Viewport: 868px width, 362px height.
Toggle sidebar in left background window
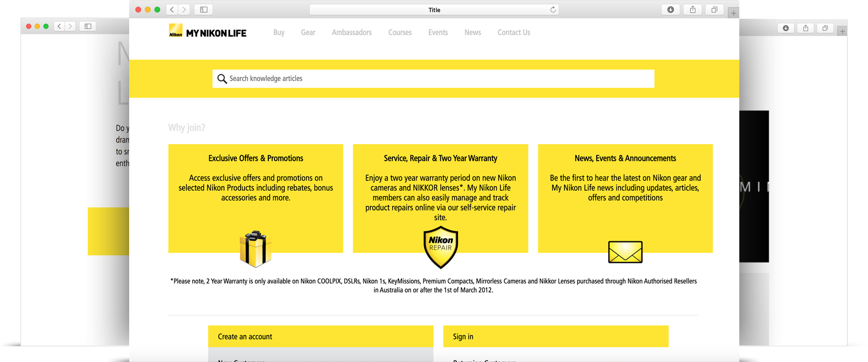(88, 26)
